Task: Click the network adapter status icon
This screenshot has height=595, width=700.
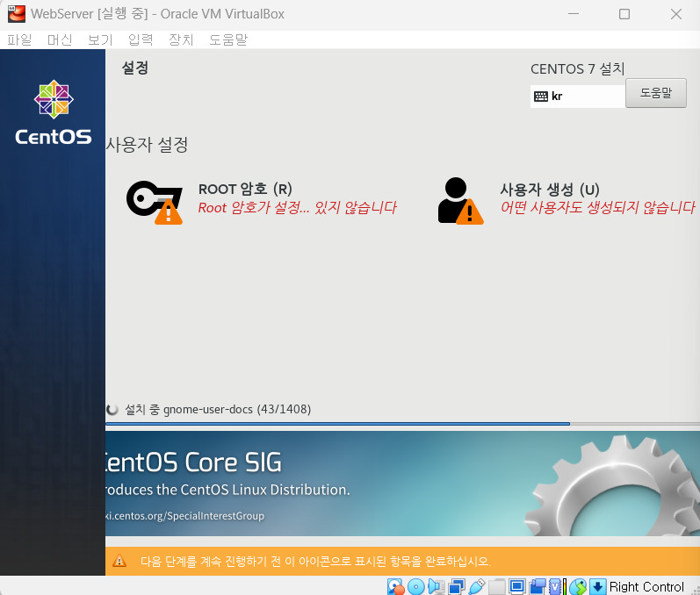Action: tap(456, 586)
